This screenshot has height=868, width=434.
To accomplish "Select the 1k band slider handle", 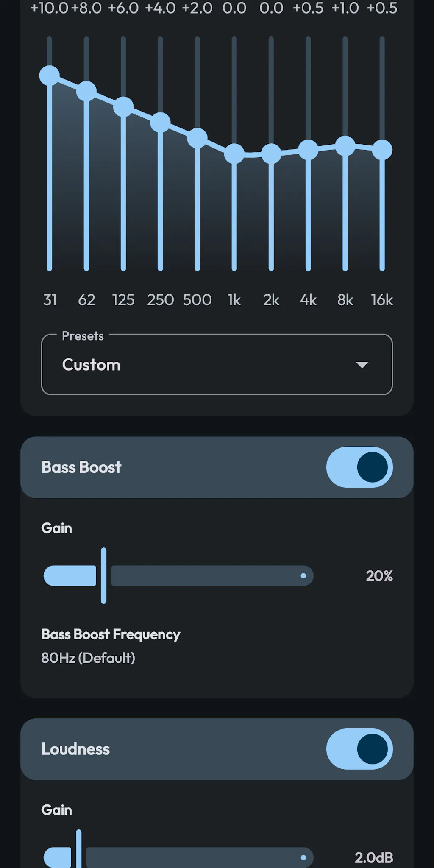I will pyautogui.click(x=234, y=154).
